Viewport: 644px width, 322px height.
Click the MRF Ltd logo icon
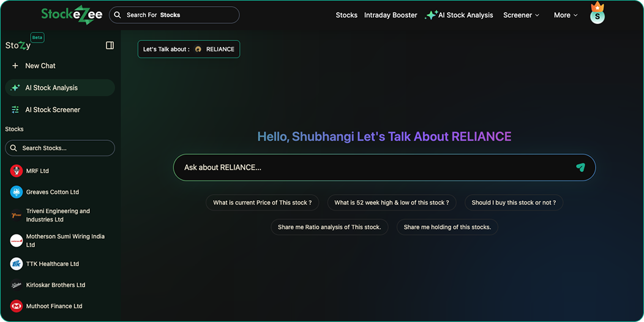(x=17, y=171)
